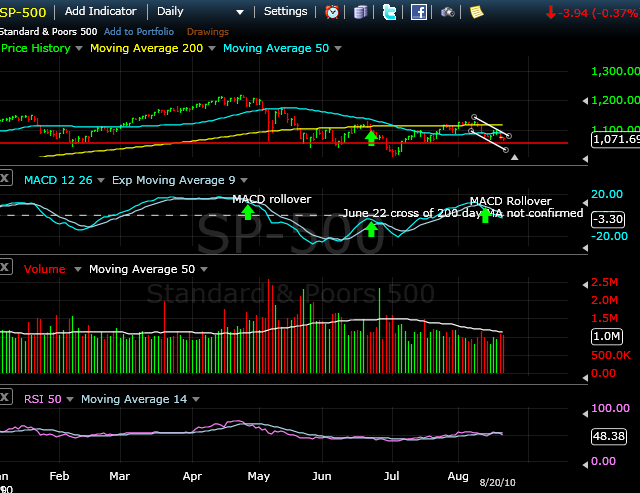Image resolution: width=640 pixels, height=493 pixels.
Task: Open the alarm clock alert icon
Action: [x=332, y=12]
